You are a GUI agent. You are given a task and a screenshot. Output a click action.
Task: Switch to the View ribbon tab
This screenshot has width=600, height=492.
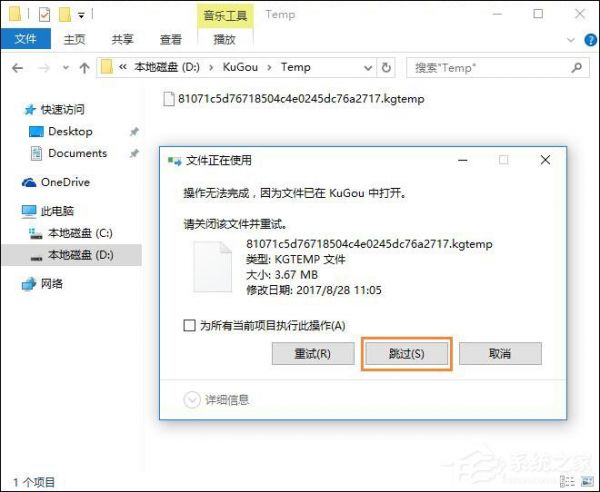click(170, 39)
